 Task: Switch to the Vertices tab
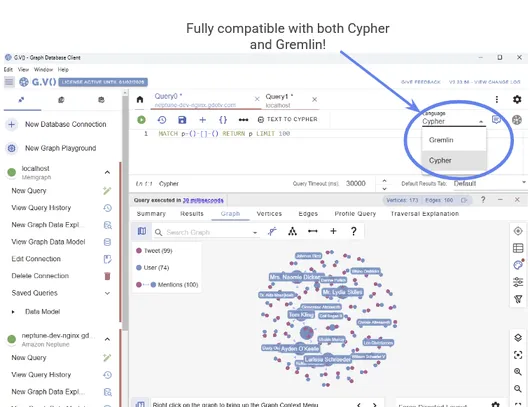point(269,214)
